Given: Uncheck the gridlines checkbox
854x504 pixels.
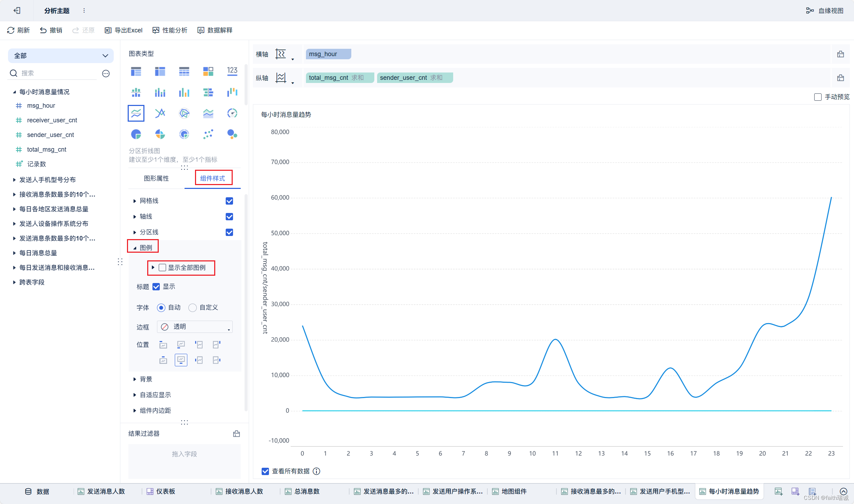Looking at the screenshot, I should point(229,201).
